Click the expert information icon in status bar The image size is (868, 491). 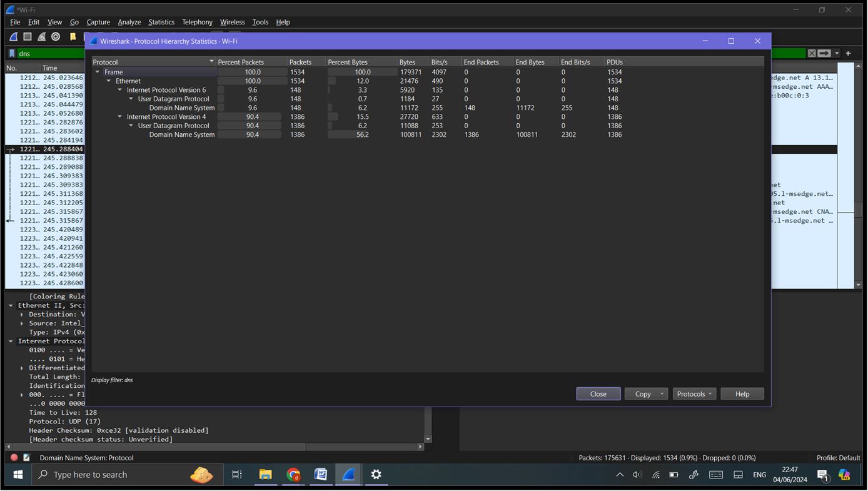(x=13, y=457)
